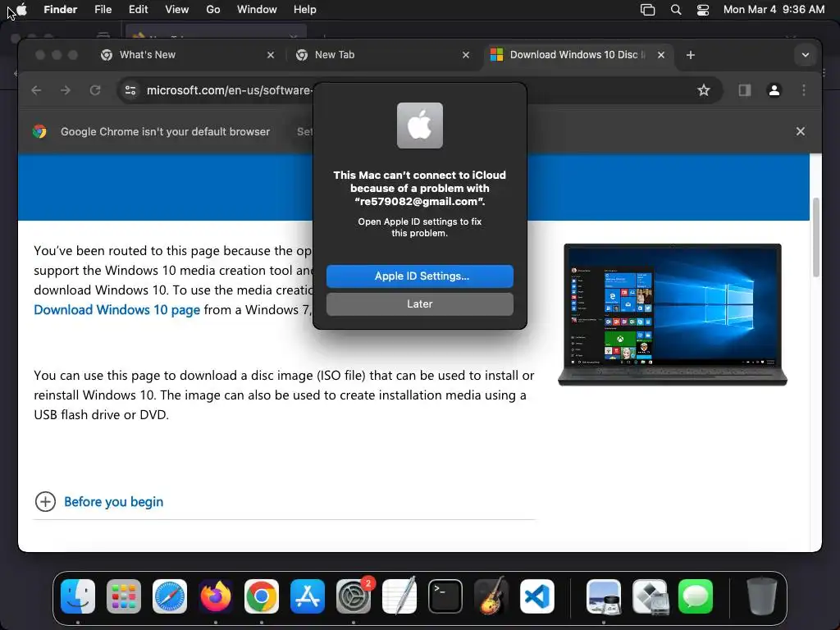Screen dimensions: 840x630
Task: Close the New Tab tab
Action: point(466,55)
